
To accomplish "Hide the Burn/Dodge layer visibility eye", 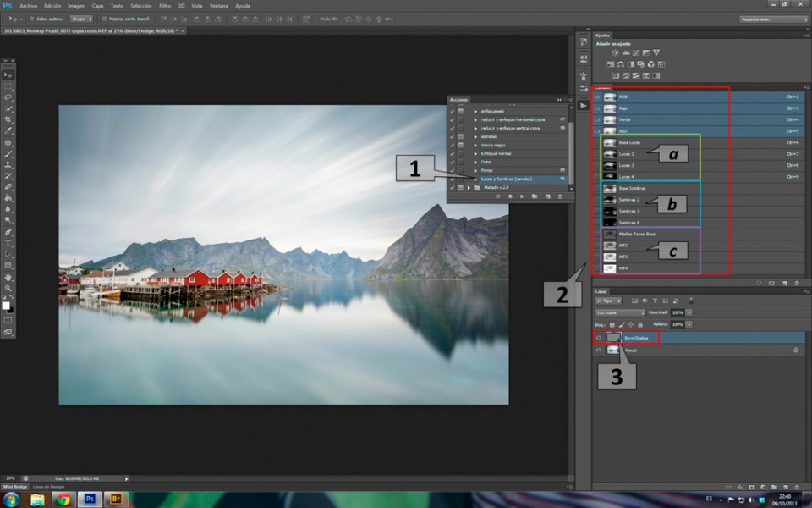I will pos(599,337).
